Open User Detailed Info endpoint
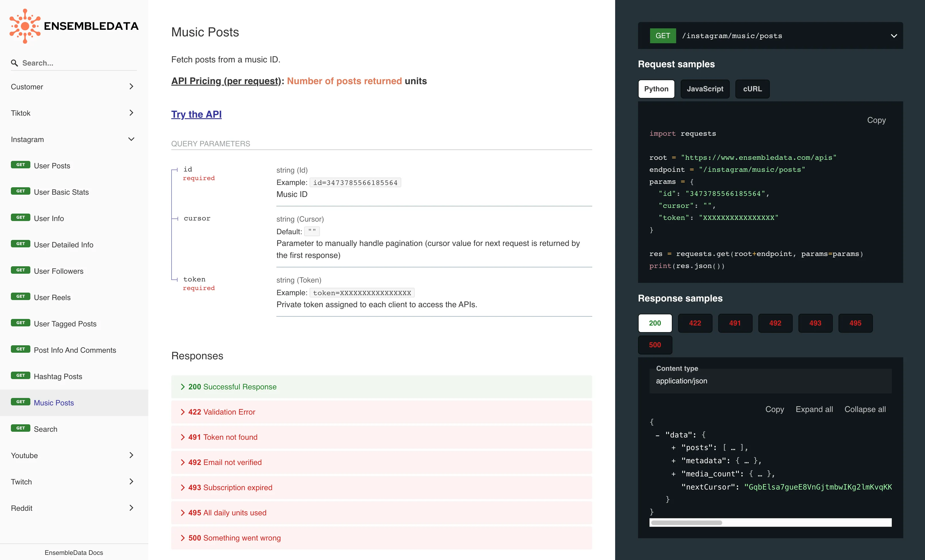This screenshot has width=925, height=560. tap(74, 245)
